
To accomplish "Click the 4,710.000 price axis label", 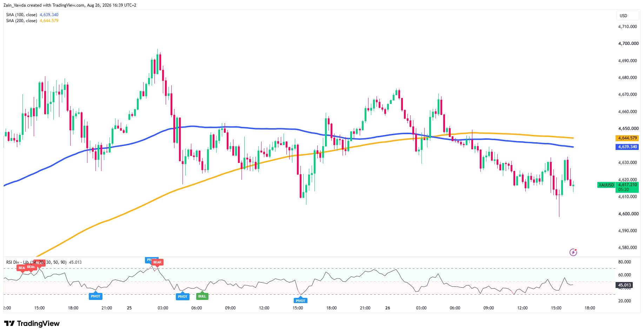I will pos(628,27).
